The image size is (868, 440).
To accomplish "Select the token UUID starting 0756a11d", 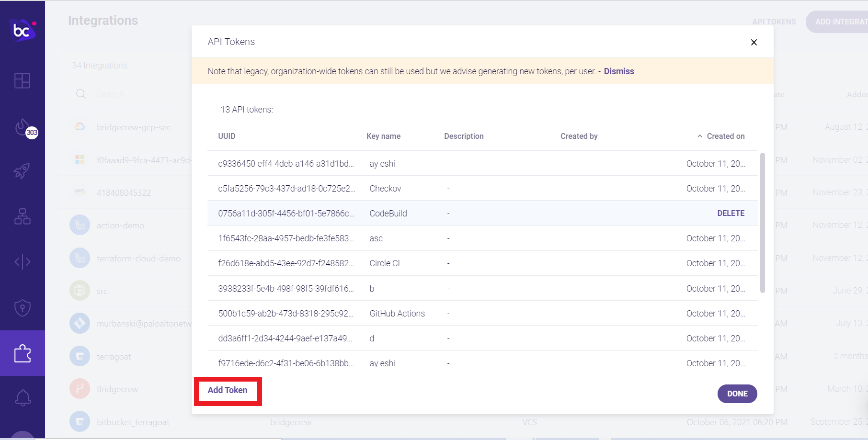I will point(286,214).
